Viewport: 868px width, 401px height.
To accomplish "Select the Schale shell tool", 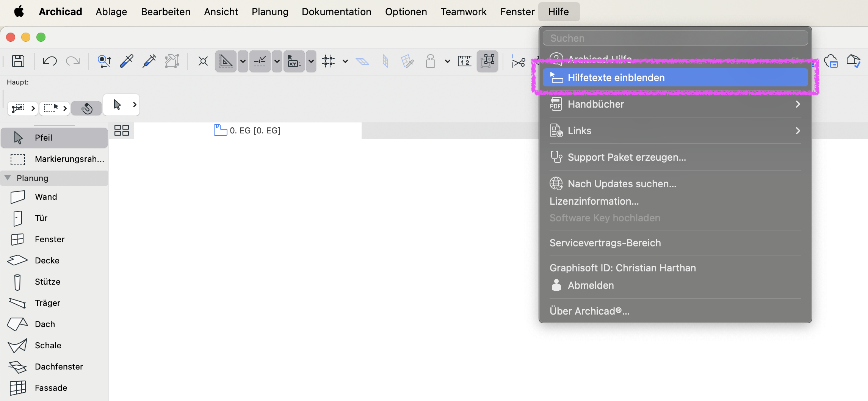I will point(55,345).
